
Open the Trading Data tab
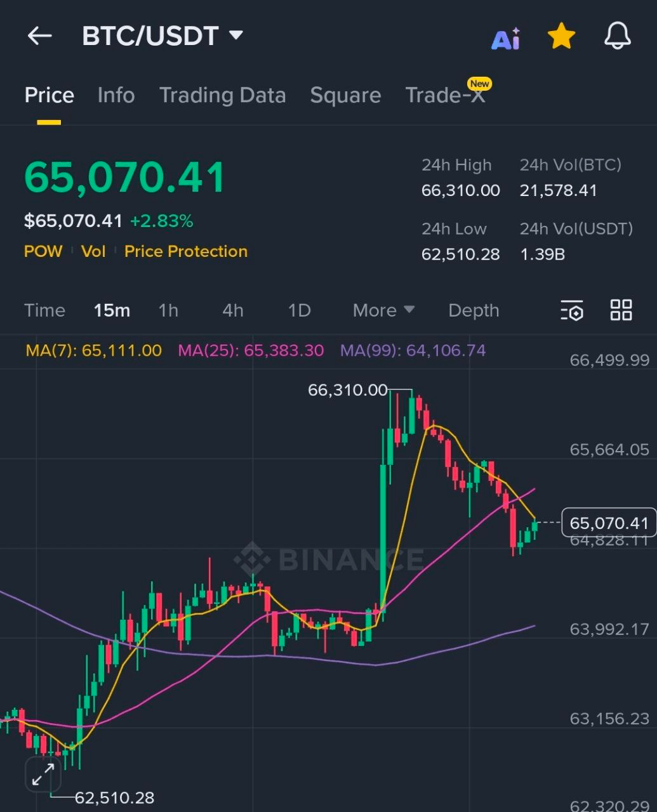222,95
